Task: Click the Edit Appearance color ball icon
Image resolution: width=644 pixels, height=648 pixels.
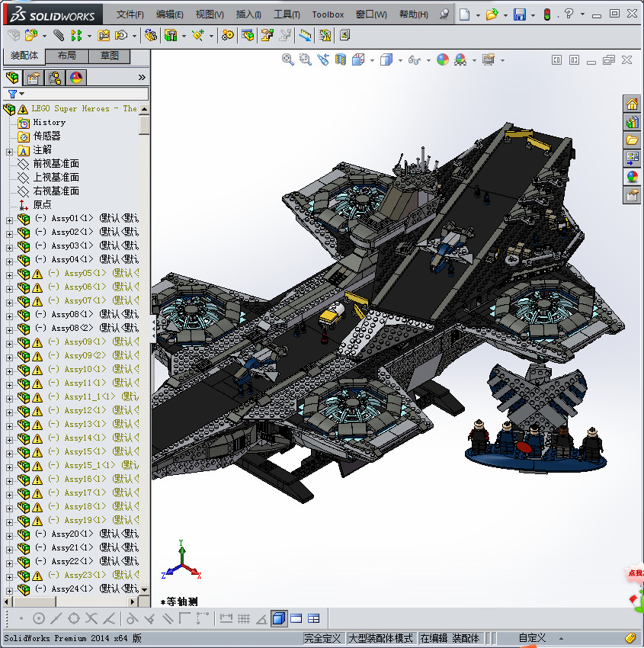Action: click(x=442, y=60)
